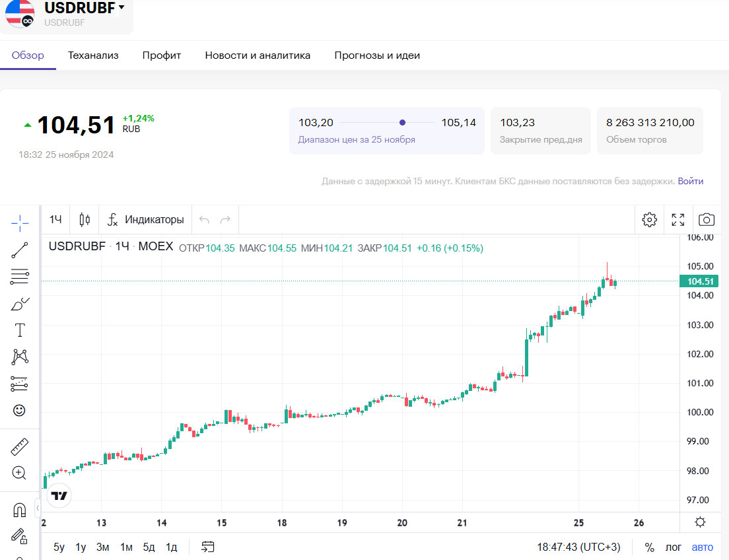Open the Новости и аналитика tab
Viewport: 729px width, 560px height.
tap(258, 55)
